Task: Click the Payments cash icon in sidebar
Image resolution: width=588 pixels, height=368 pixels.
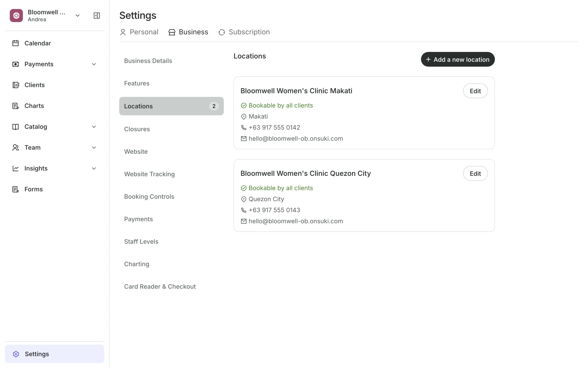Action: coord(16,64)
